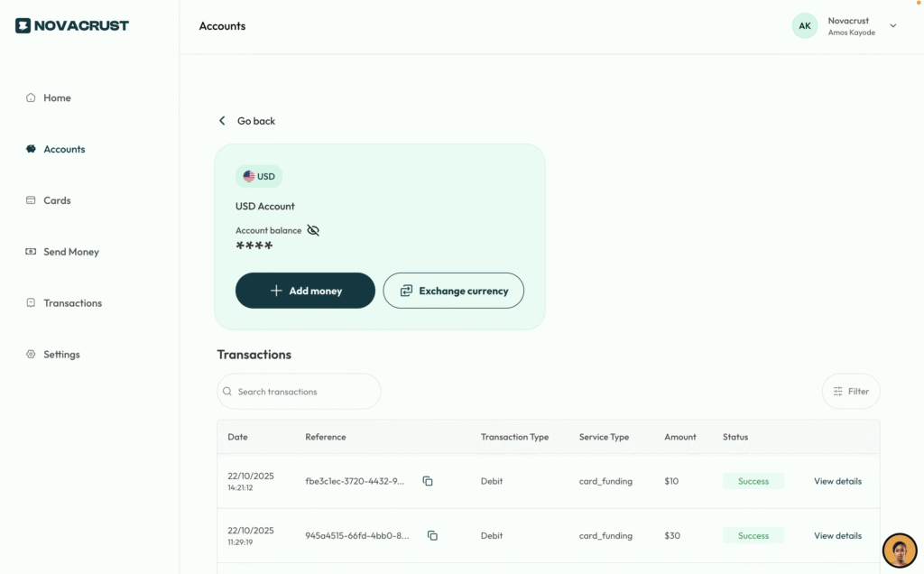Click the back arrow chevron icon
The image size is (924, 574).
(222, 121)
